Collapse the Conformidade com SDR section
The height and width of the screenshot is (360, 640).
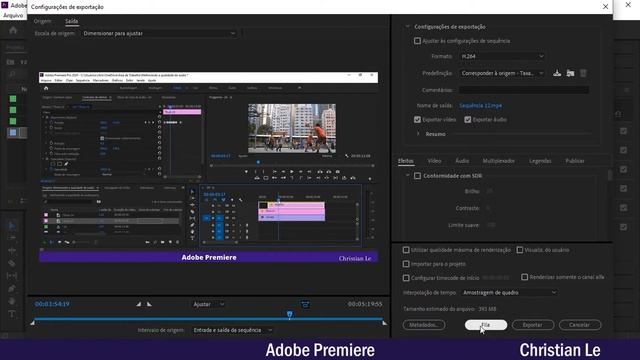[x=407, y=176]
